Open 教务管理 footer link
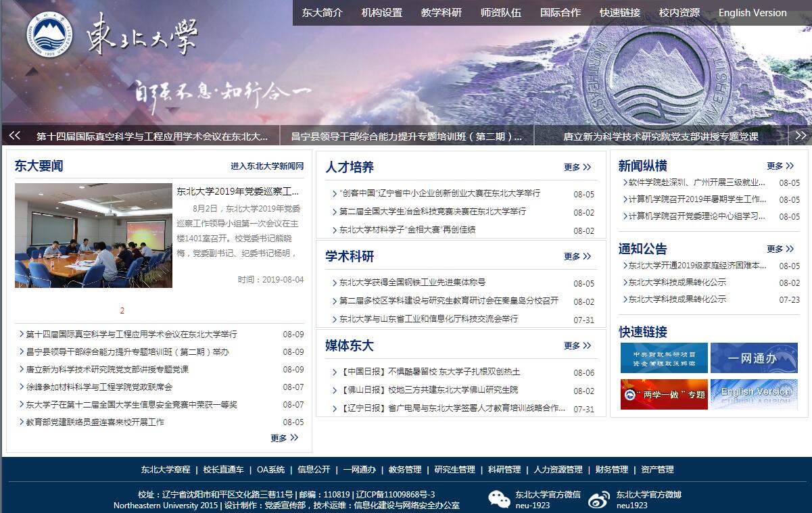The height and width of the screenshot is (513, 812). pyautogui.click(x=405, y=470)
